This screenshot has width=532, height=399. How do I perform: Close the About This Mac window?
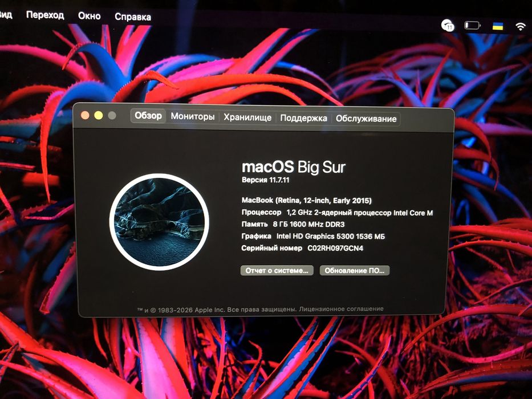point(85,115)
